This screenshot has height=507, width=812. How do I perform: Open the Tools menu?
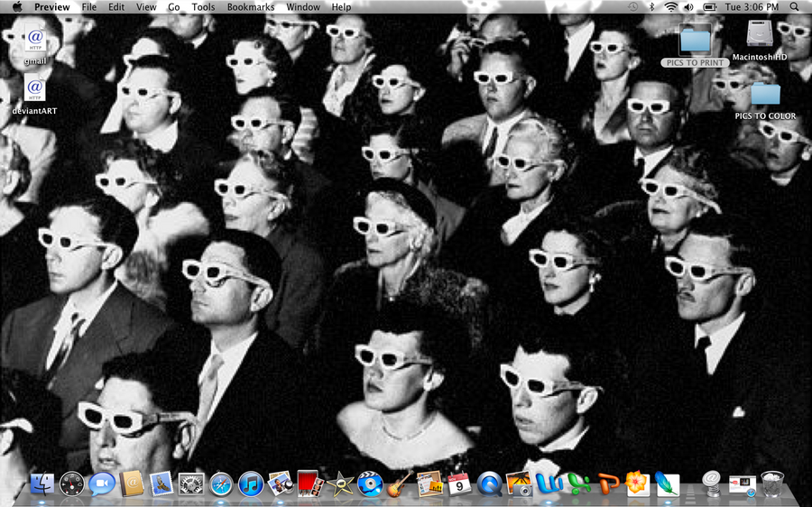(x=203, y=6)
